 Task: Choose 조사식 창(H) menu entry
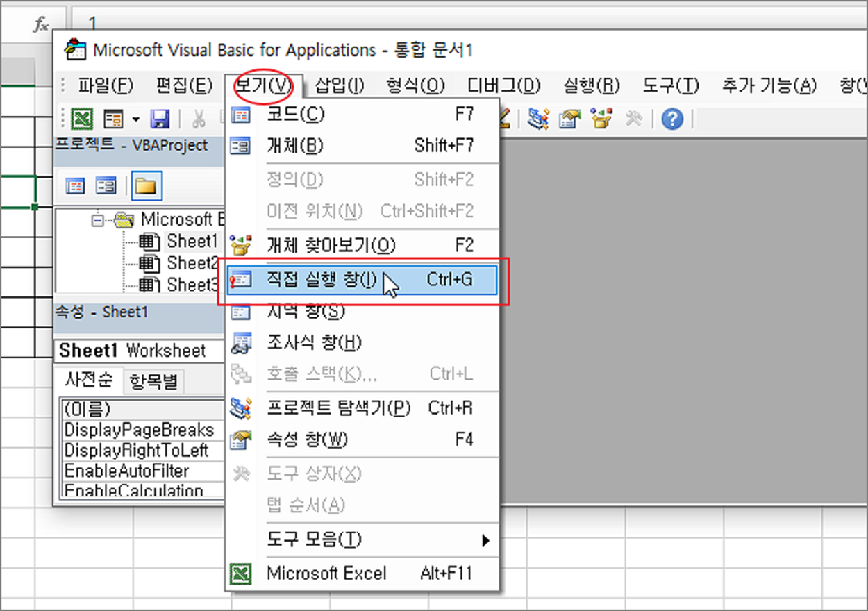pos(362,342)
